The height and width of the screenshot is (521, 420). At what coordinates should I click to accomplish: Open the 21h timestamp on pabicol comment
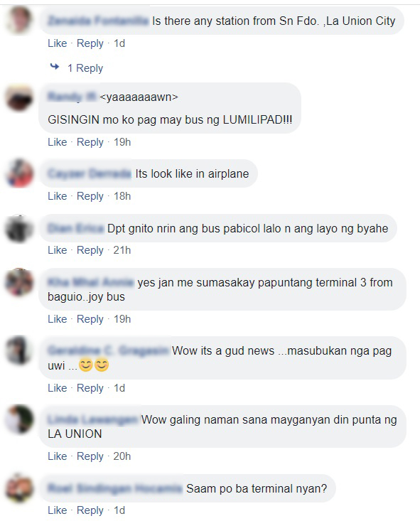coord(122,250)
